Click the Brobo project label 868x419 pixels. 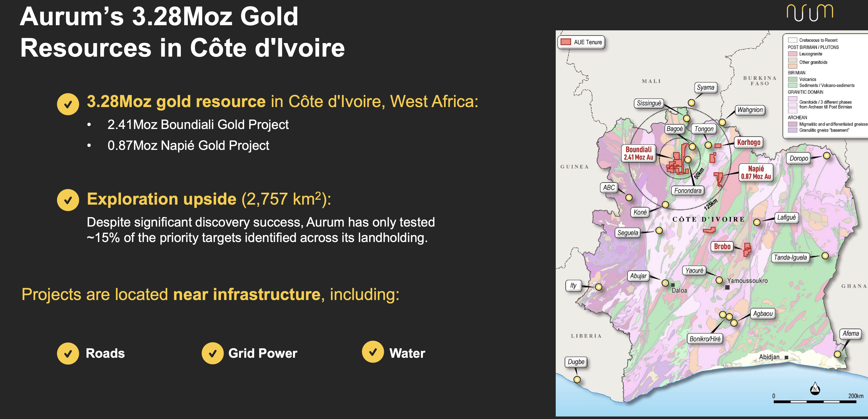722,247
